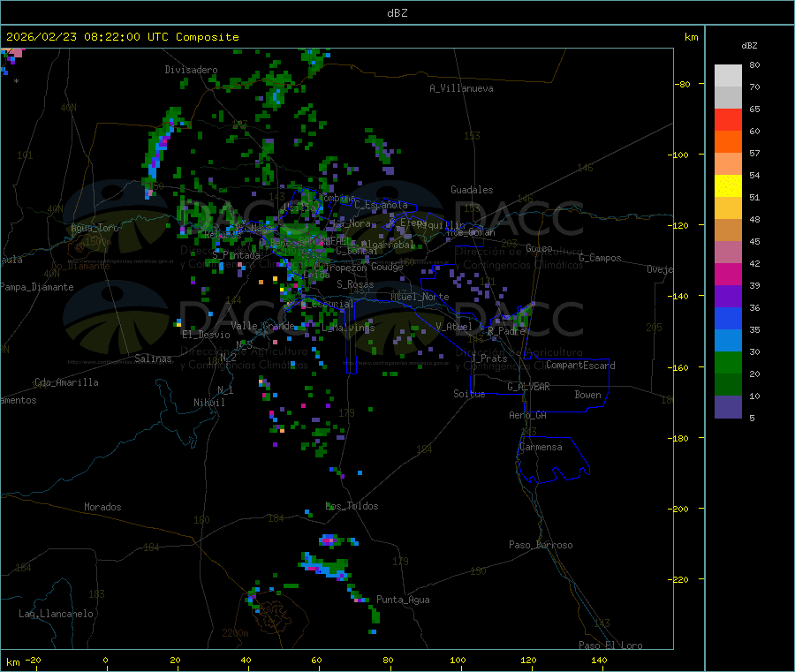Pick the light orange 54-57 dBZ swatch
This screenshot has height=672, width=795.
[x=728, y=163]
